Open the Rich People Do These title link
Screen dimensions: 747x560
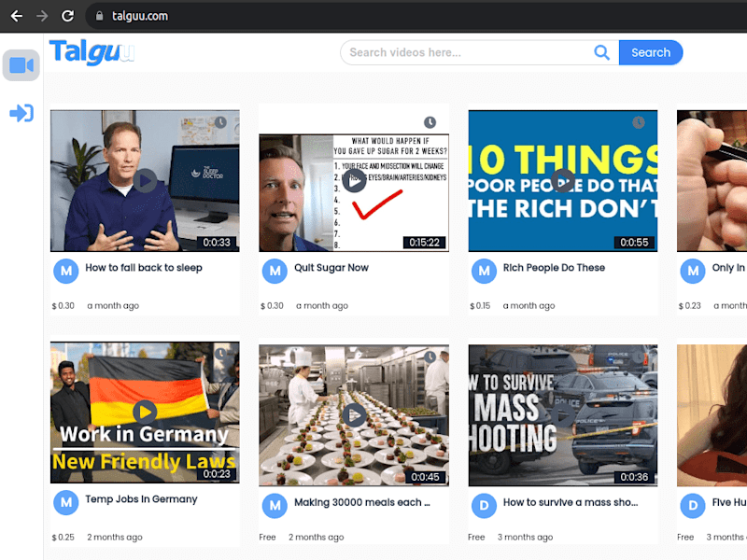pyautogui.click(x=554, y=268)
